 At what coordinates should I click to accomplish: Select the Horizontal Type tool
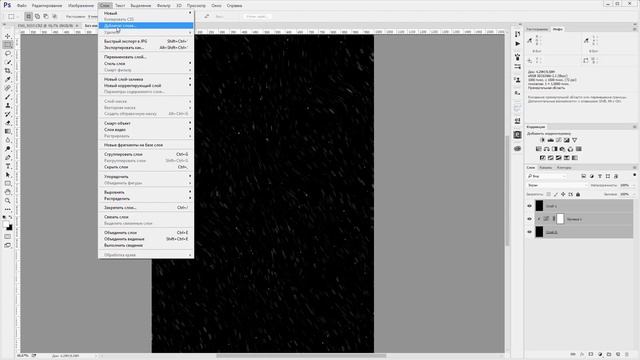[x=8, y=166]
